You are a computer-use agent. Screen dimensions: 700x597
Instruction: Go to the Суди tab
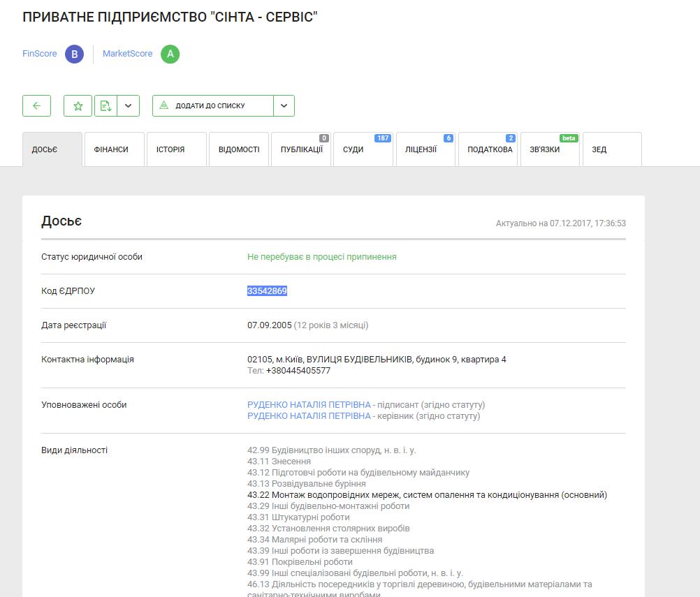coord(363,149)
